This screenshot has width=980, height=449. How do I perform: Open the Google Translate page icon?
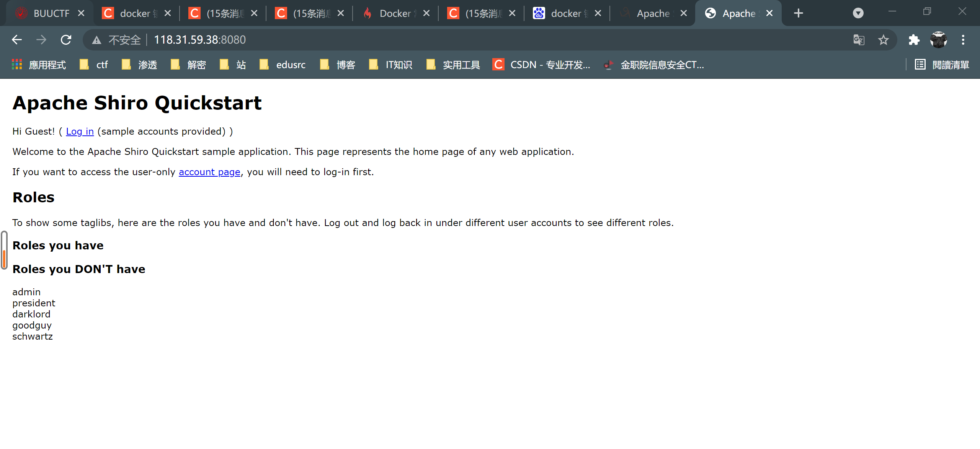pyautogui.click(x=859, y=40)
